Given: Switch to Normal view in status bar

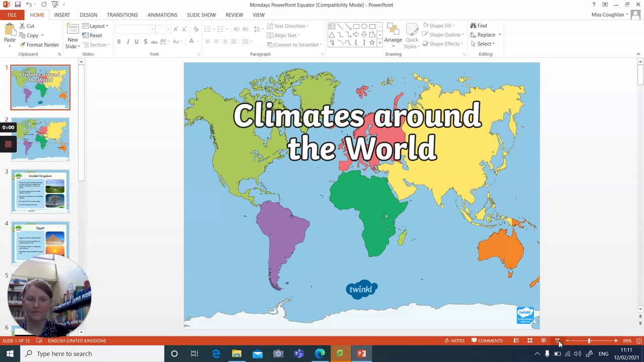Looking at the screenshot, I should (x=516, y=340).
